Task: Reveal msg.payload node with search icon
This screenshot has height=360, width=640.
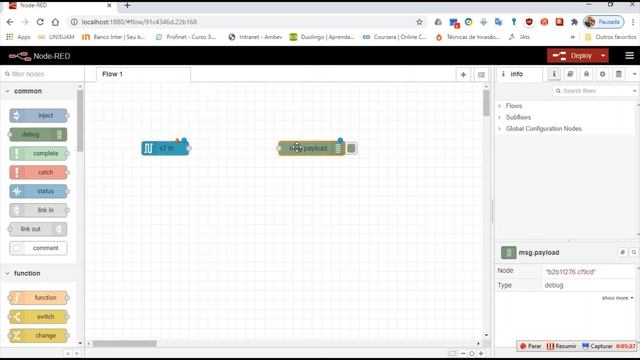Action: pyautogui.click(x=634, y=252)
